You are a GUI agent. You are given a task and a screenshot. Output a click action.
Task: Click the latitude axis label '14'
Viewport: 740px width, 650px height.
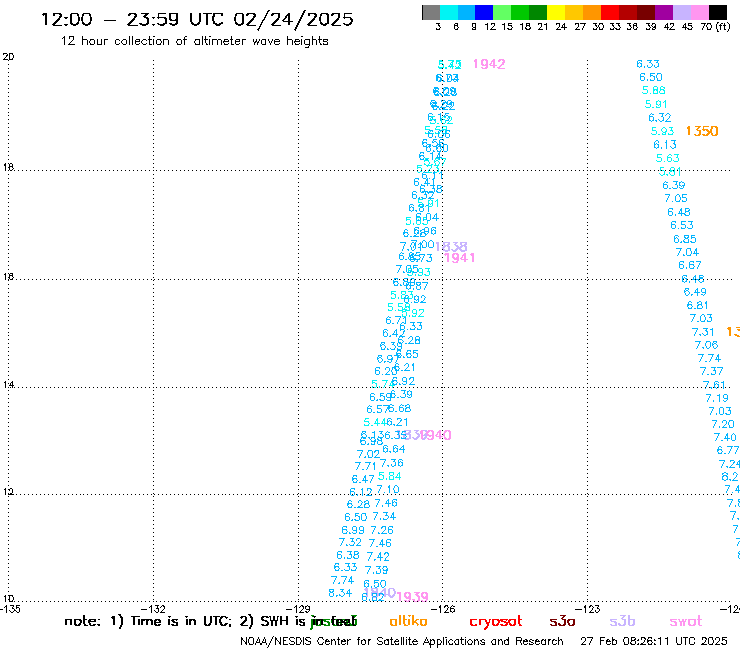coord(8,385)
